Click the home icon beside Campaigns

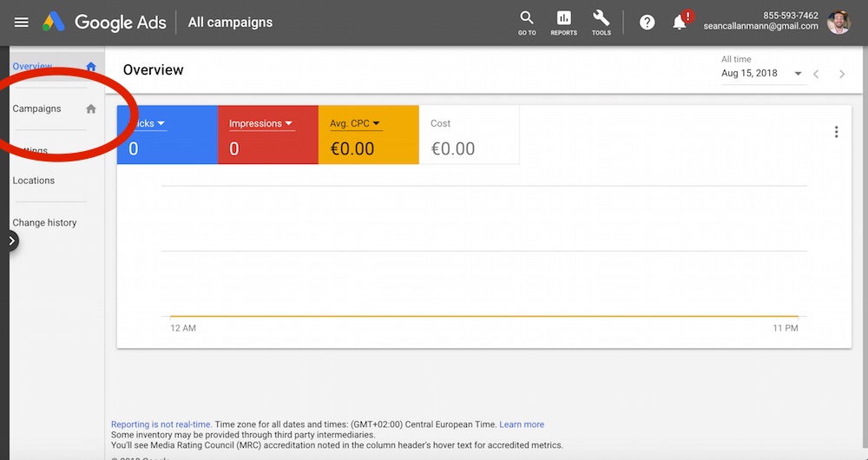(91, 109)
